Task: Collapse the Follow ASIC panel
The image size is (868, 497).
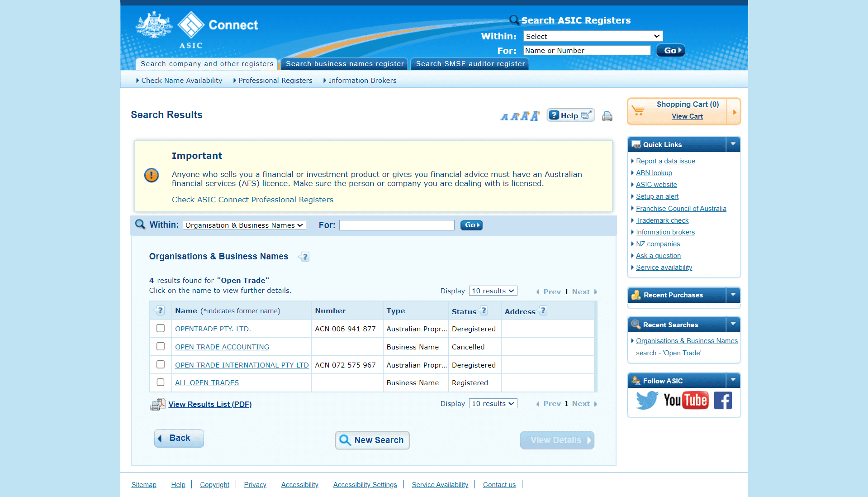Action: [x=733, y=380]
